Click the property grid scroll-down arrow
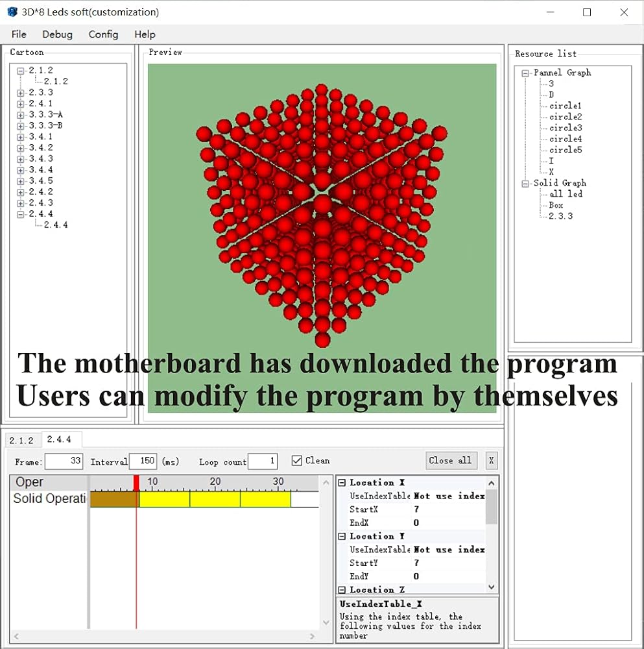Viewport: 644px width, 649px height. (x=492, y=587)
